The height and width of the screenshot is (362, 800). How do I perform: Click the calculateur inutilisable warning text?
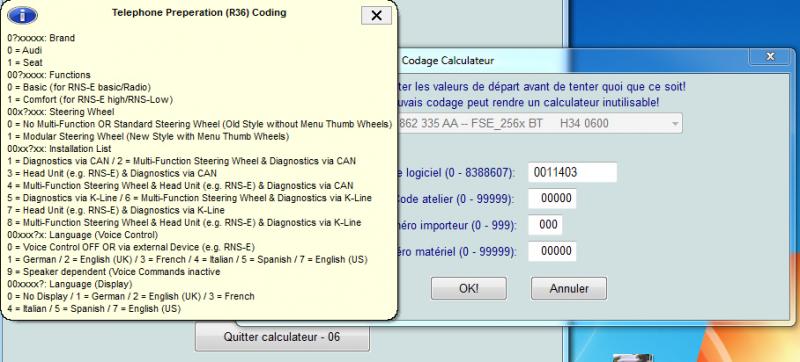[x=528, y=102]
